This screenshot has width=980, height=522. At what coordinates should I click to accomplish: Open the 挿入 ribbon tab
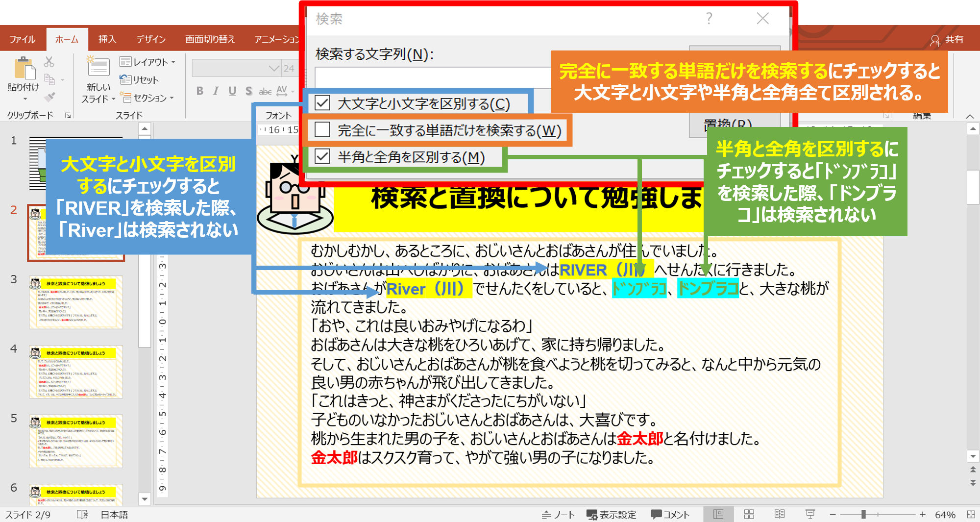[x=107, y=39]
